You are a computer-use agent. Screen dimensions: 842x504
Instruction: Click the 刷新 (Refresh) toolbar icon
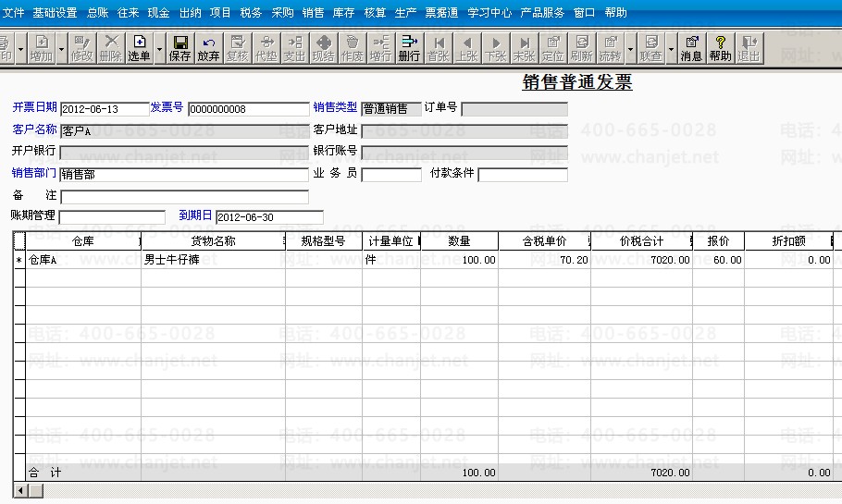tap(582, 48)
